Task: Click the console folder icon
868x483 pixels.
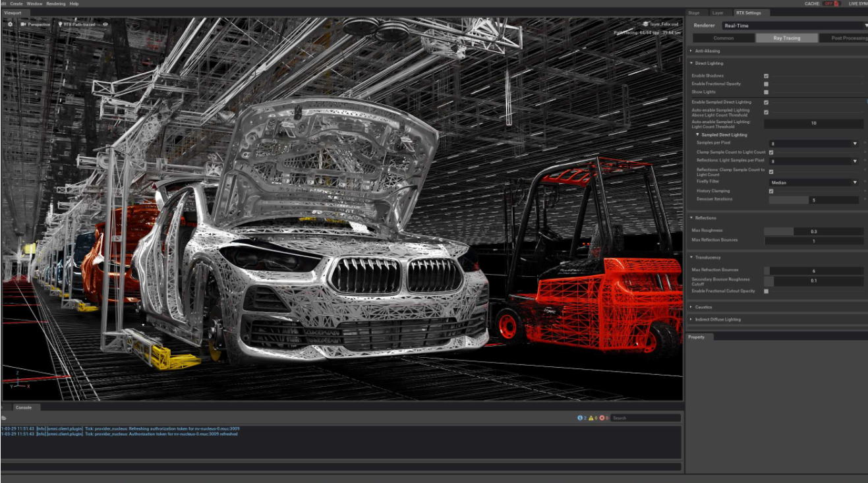Action: coord(4,418)
